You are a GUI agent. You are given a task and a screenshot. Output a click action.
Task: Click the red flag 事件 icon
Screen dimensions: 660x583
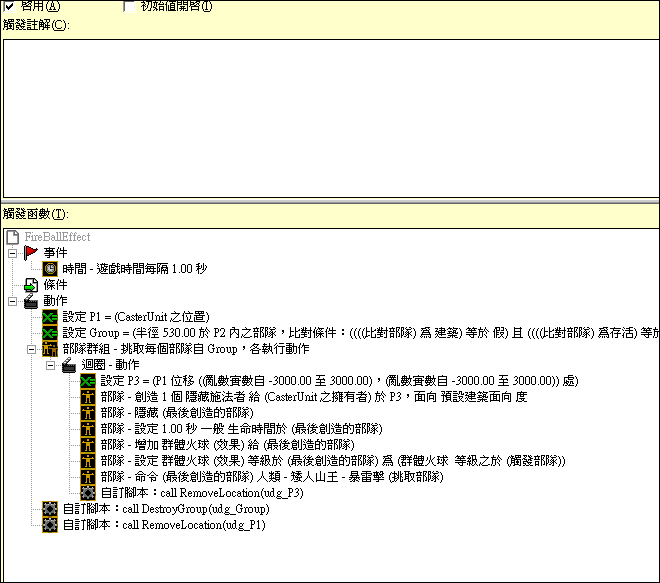click(x=30, y=253)
